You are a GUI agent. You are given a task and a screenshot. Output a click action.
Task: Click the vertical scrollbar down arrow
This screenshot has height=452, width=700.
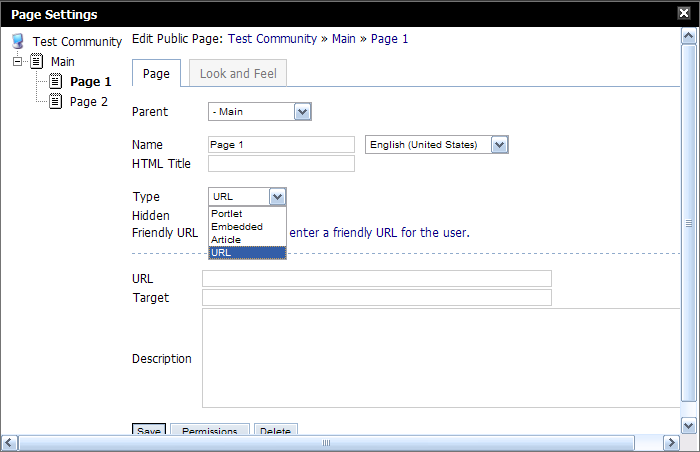688,426
